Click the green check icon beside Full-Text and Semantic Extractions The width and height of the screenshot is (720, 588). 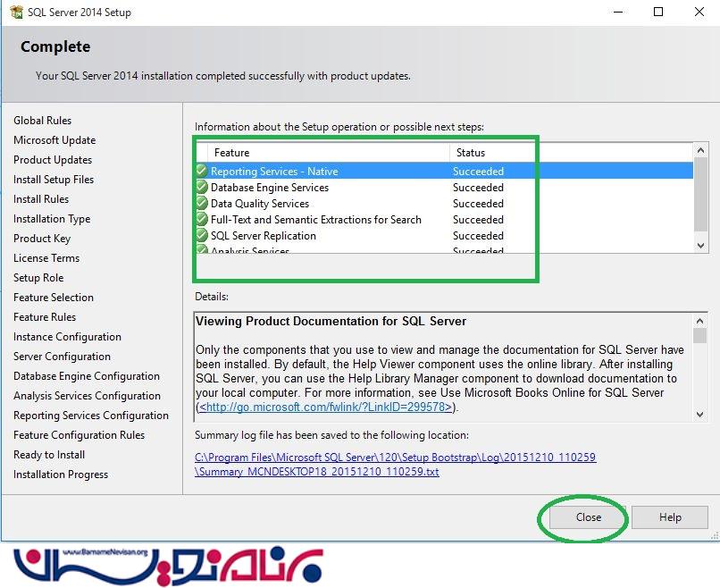coord(202,219)
